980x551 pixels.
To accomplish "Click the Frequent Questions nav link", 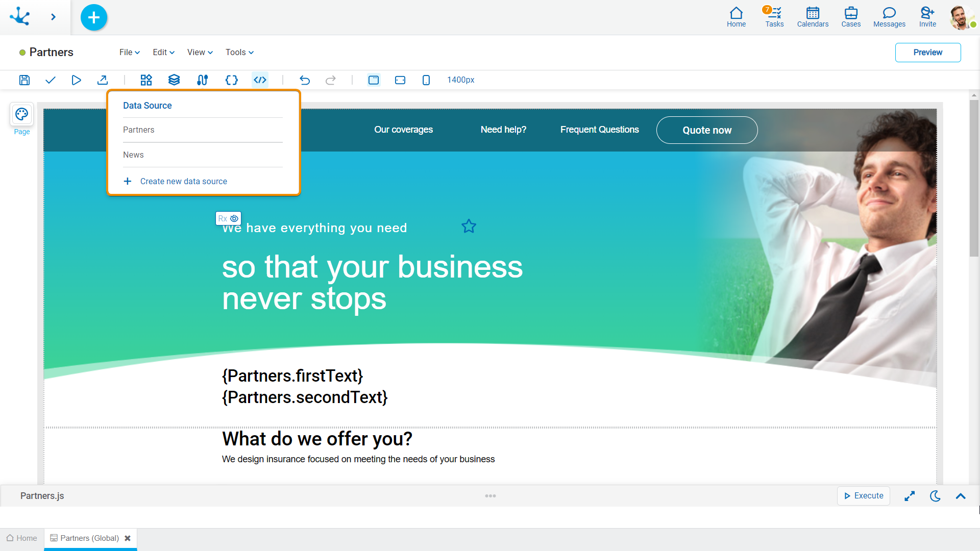I will 599,130.
